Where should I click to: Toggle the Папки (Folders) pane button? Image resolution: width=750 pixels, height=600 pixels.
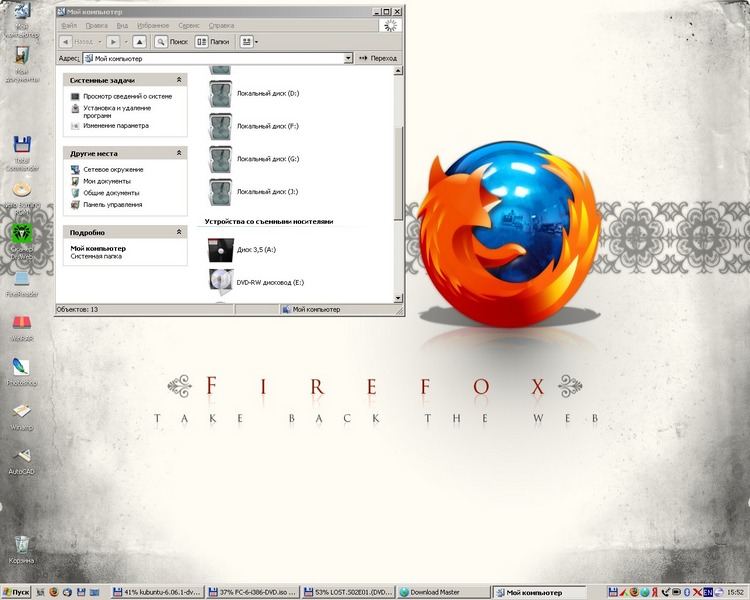tap(212, 42)
